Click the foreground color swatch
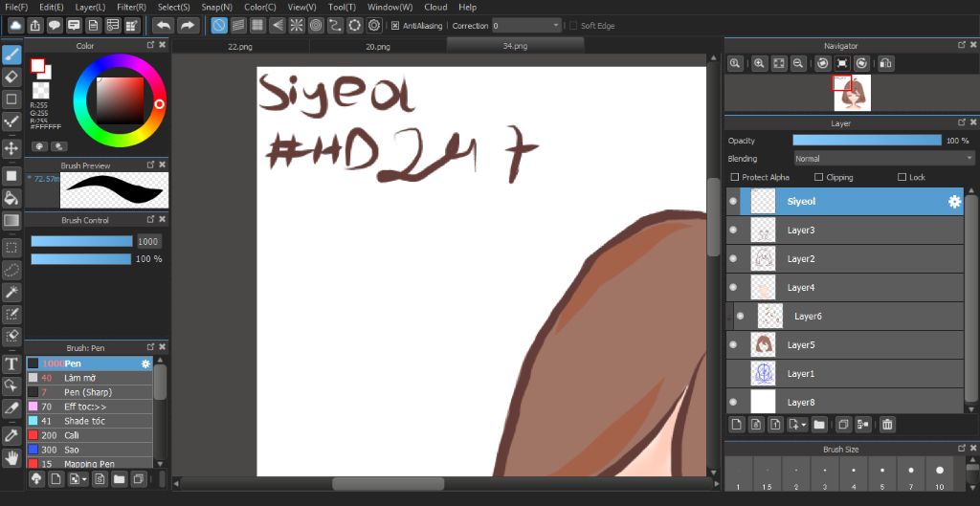The image size is (980, 506). coord(37,66)
